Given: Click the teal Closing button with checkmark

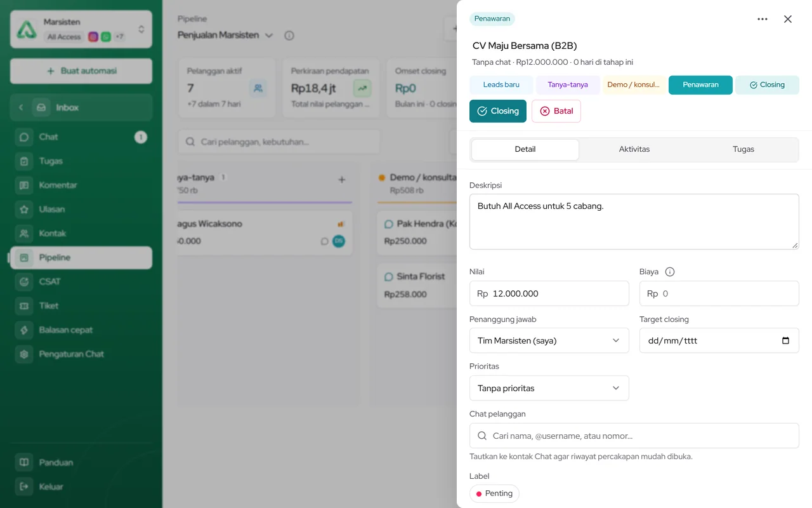Looking at the screenshot, I should pyautogui.click(x=498, y=111).
